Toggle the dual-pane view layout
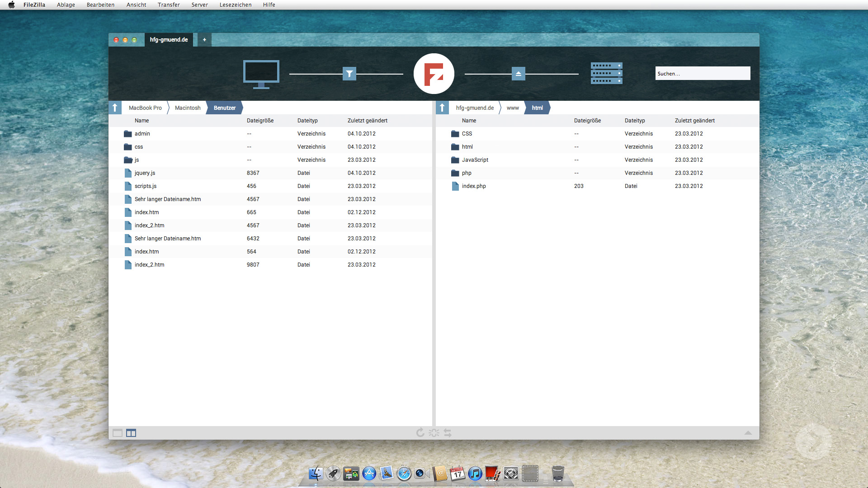This screenshot has width=868, height=488. click(131, 432)
